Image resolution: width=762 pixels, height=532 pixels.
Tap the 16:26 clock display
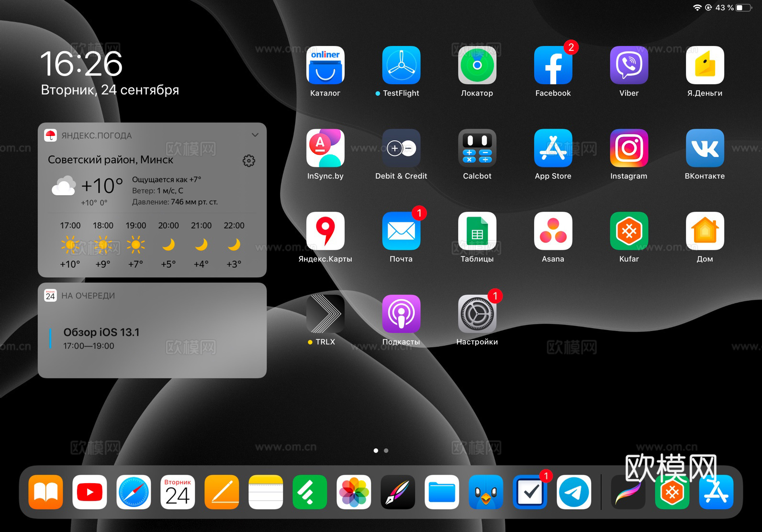pyautogui.click(x=81, y=64)
